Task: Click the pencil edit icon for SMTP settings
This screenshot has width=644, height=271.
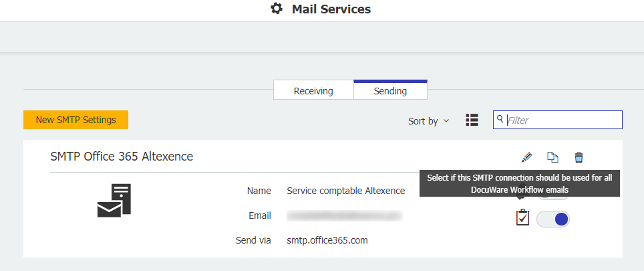Action: coord(526,157)
